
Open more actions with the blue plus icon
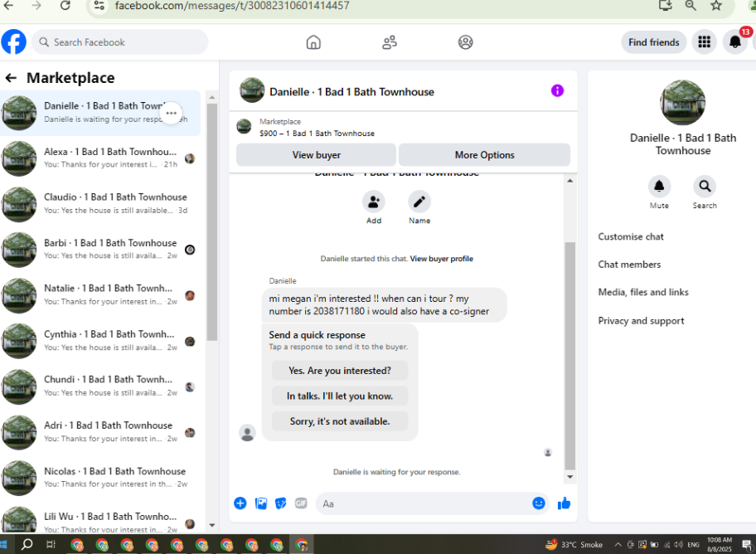pos(240,503)
